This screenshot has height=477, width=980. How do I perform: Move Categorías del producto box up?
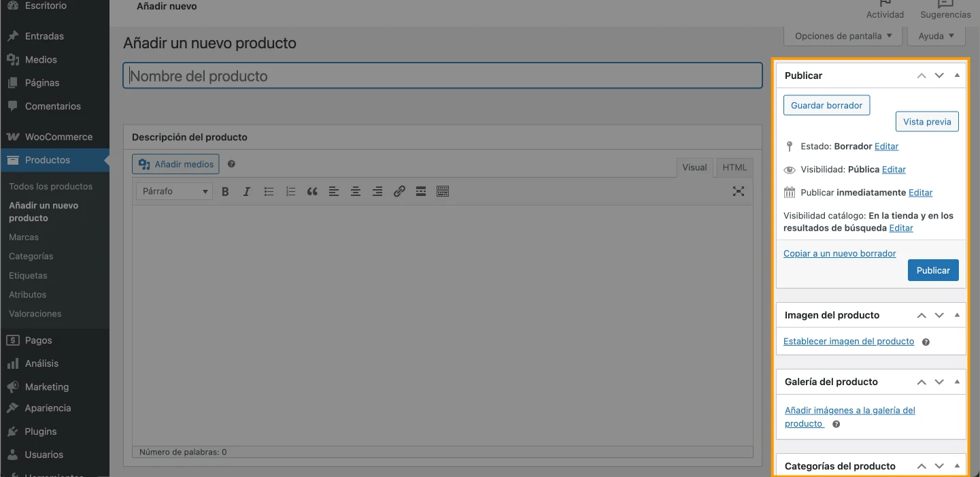click(x=922, y=466)
